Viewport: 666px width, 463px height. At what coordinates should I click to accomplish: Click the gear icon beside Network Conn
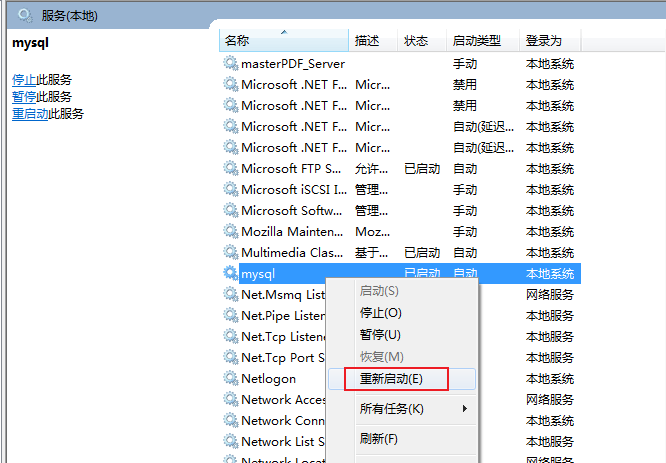pos(231,420)
